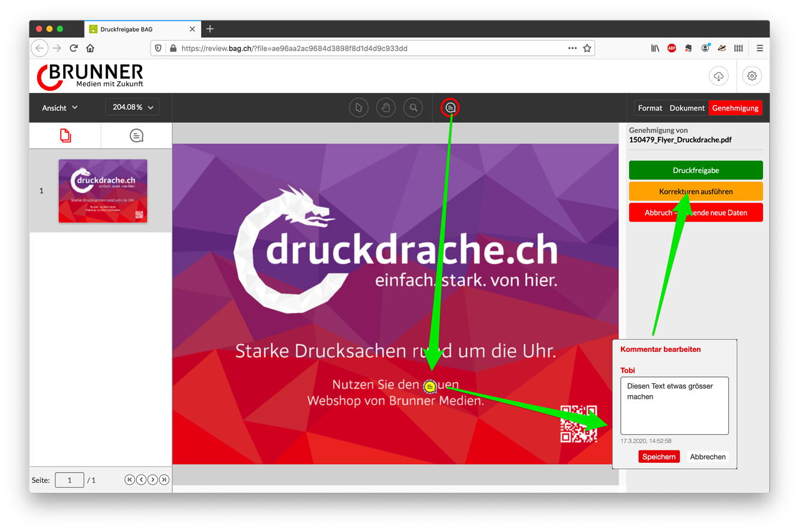This screenshot has height=532, width=799.
Task: Go to next page button
Action: click(x=152, y=480)
